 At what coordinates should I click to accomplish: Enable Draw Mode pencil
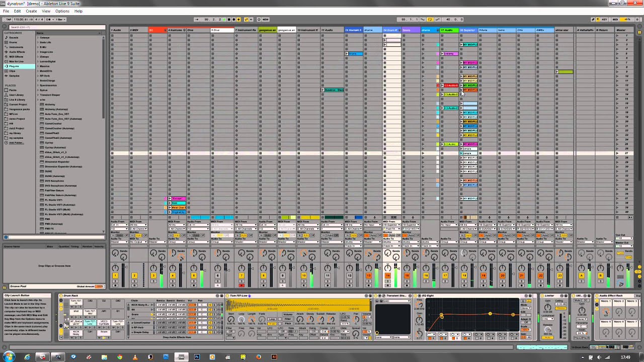click(593, 20)
